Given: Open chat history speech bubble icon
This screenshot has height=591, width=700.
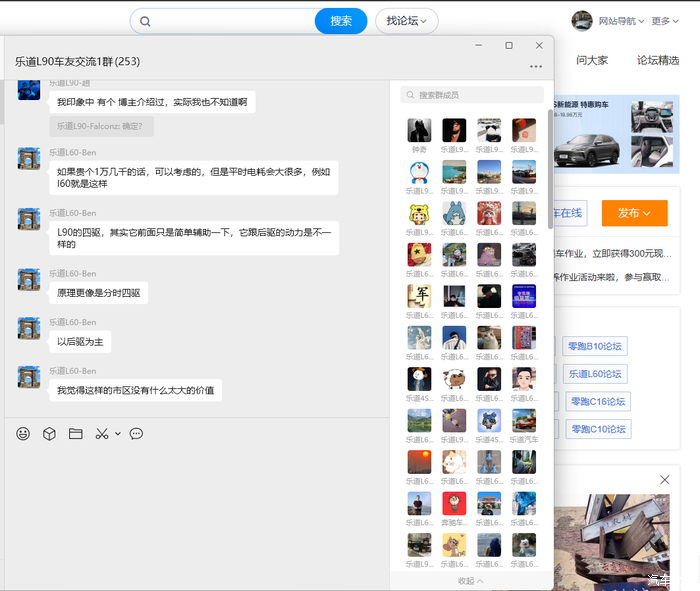Looking at the screenshot, I should (x=137, y=434).
